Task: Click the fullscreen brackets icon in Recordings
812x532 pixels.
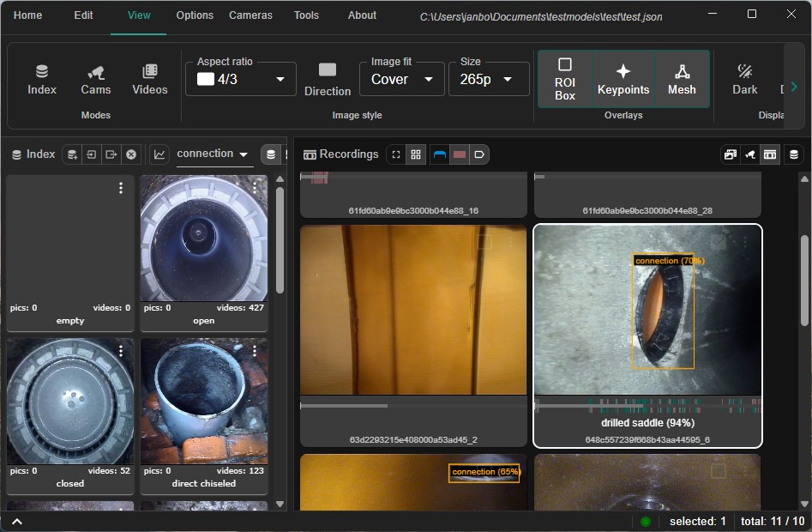Action: click(x=396, y=154)
